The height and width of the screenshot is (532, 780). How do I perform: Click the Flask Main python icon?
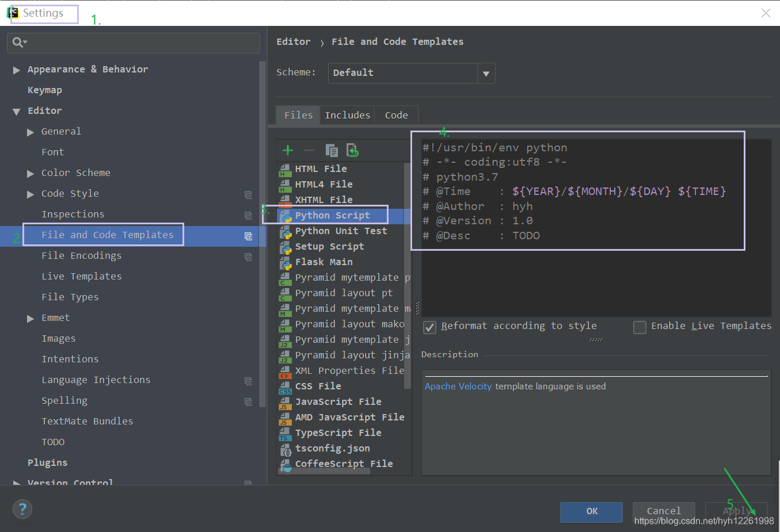pos(286,263)
